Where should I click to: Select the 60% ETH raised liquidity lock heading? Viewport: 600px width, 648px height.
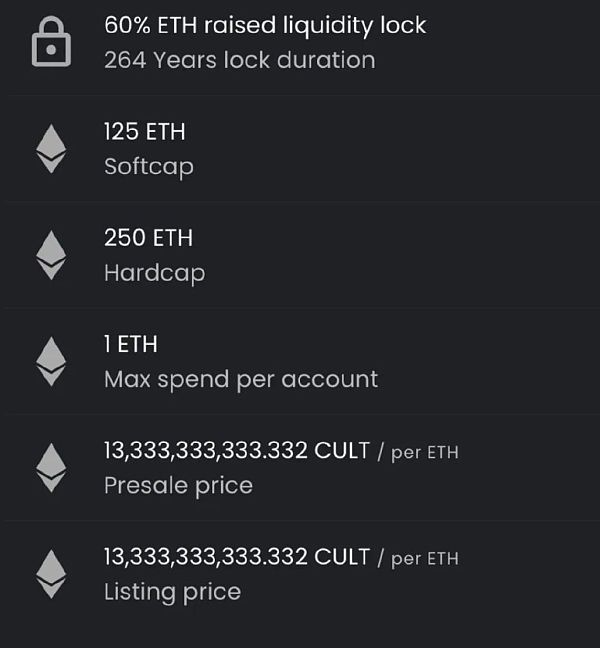click(x=265, y=26)
